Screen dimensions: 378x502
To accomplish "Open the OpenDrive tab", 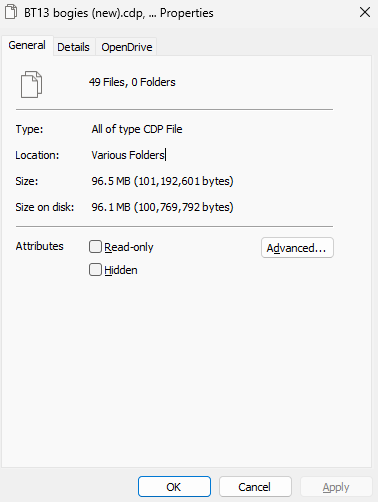I will point(127,47).
